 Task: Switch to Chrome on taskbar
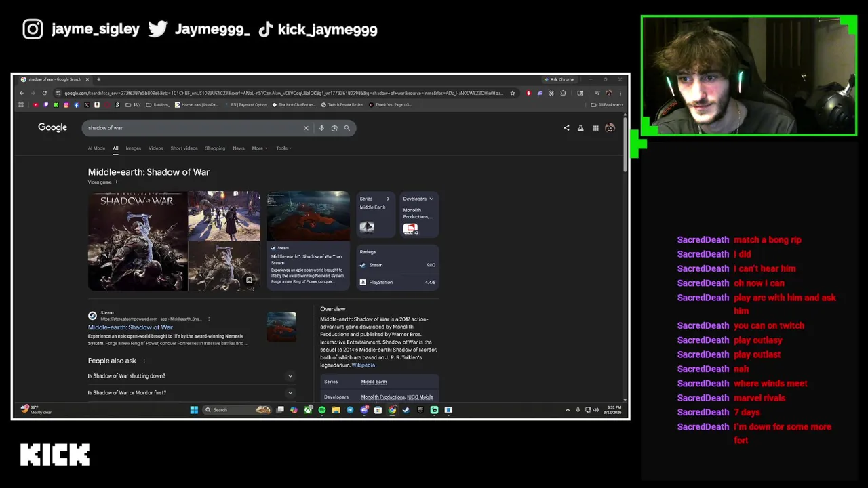(x=392, y=410)
